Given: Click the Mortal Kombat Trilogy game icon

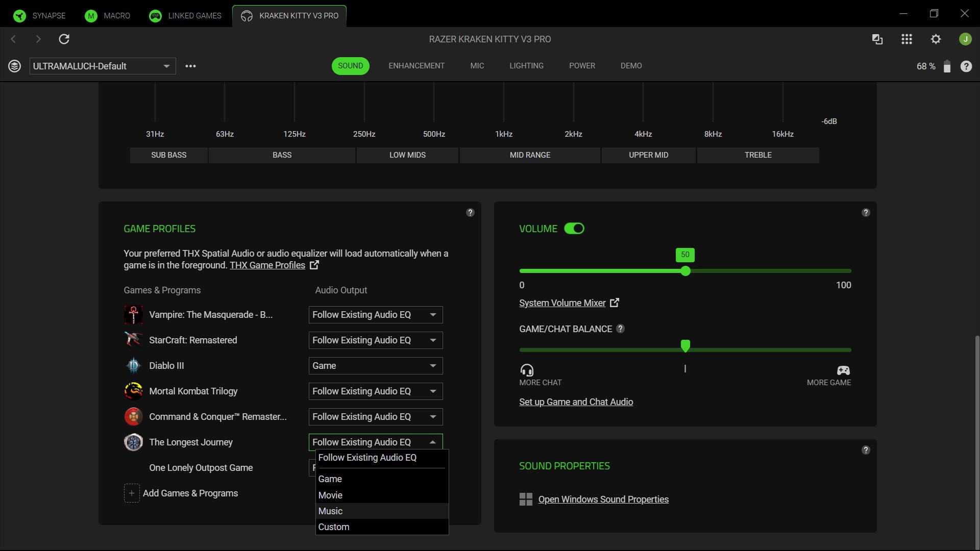Looking at the screenshot, I should click(133, 391).
